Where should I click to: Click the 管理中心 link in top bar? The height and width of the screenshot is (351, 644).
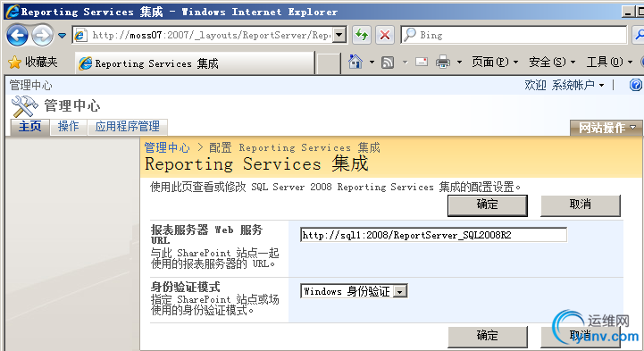pos(30,86)
